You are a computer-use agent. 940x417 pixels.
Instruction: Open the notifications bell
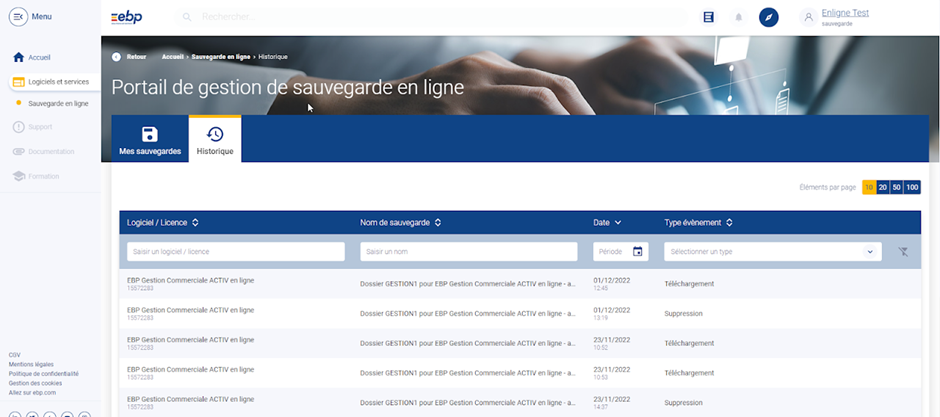(x=739, y=17)
